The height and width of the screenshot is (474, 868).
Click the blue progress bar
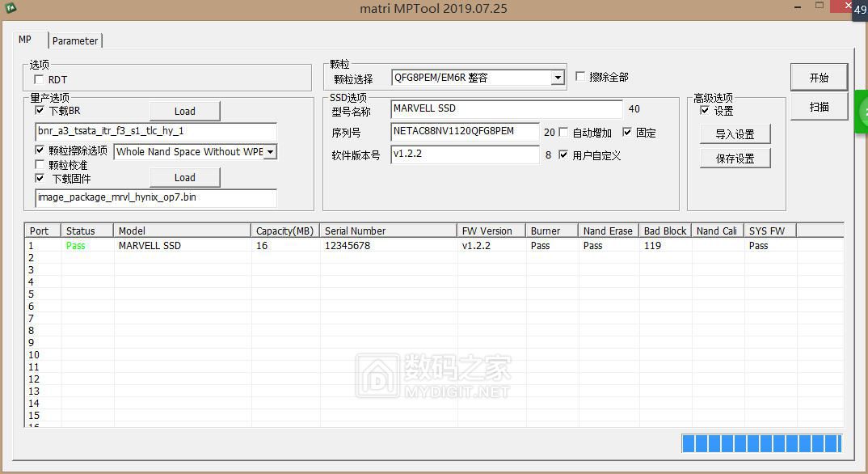[x=761, y=443]
